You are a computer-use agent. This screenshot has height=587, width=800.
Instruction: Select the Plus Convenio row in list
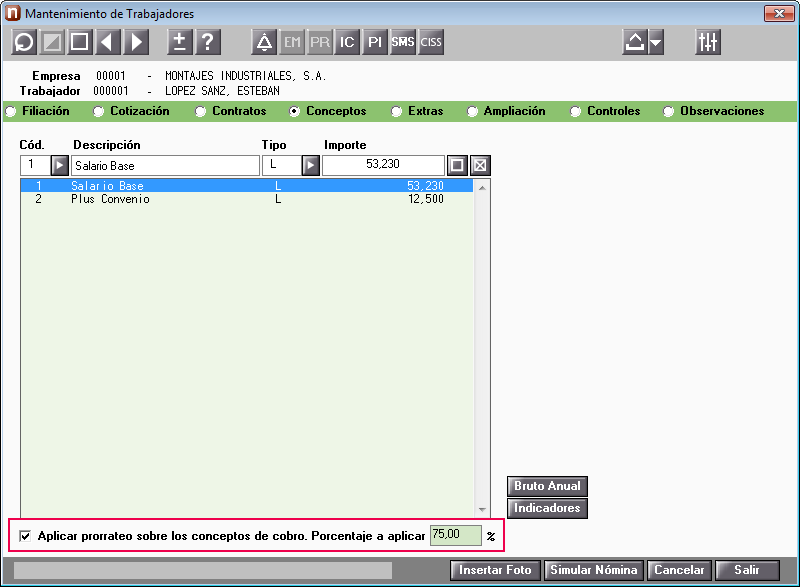(x=247, y=199)
